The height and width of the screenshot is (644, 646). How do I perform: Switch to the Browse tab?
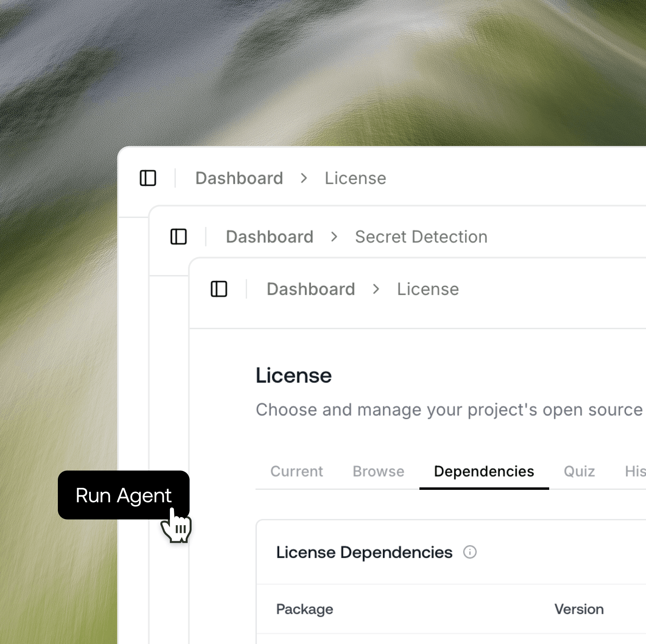[x=378, y=471]
